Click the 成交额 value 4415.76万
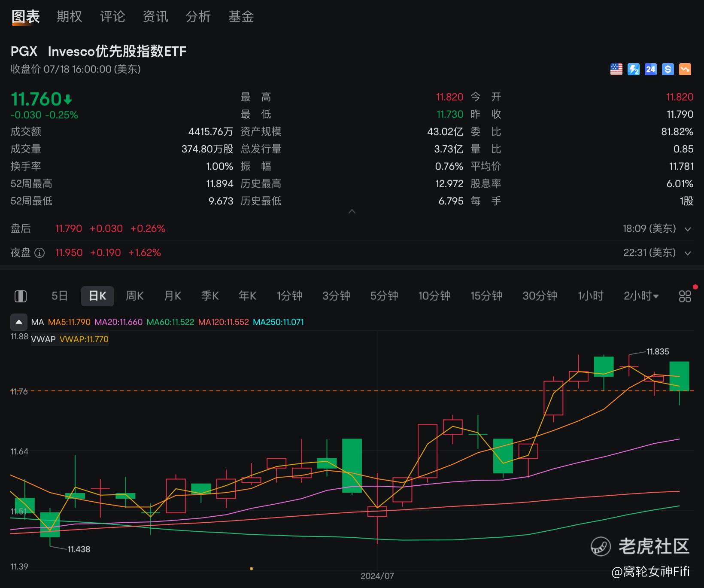 coord(211,132)
